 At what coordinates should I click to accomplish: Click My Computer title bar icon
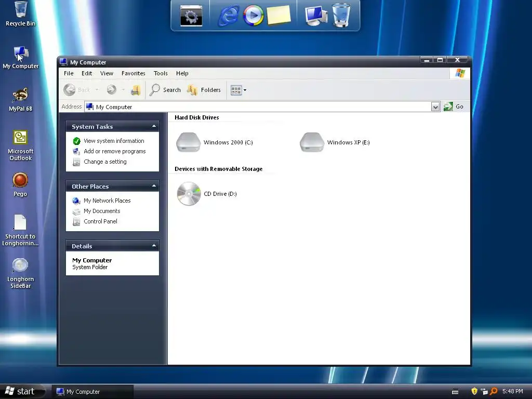[x=63, y=62]
